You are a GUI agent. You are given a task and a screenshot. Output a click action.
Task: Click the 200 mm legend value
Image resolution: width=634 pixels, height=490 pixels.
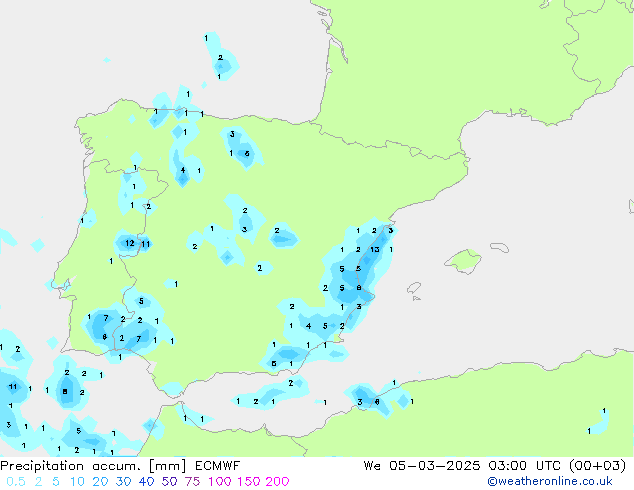click(x=277, y=482)
